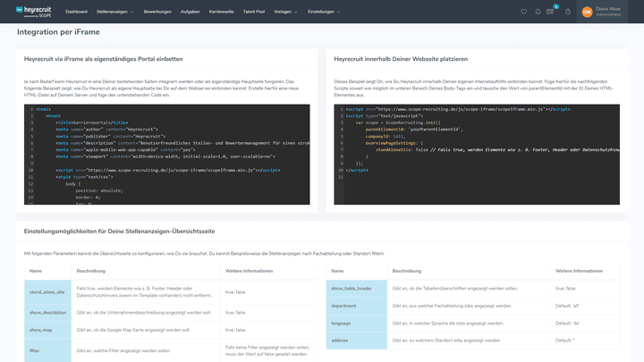Image resolution: width=644 pixels, height=362 pixels.
Task: Open Karriereseite page
Action: (222, 12)
